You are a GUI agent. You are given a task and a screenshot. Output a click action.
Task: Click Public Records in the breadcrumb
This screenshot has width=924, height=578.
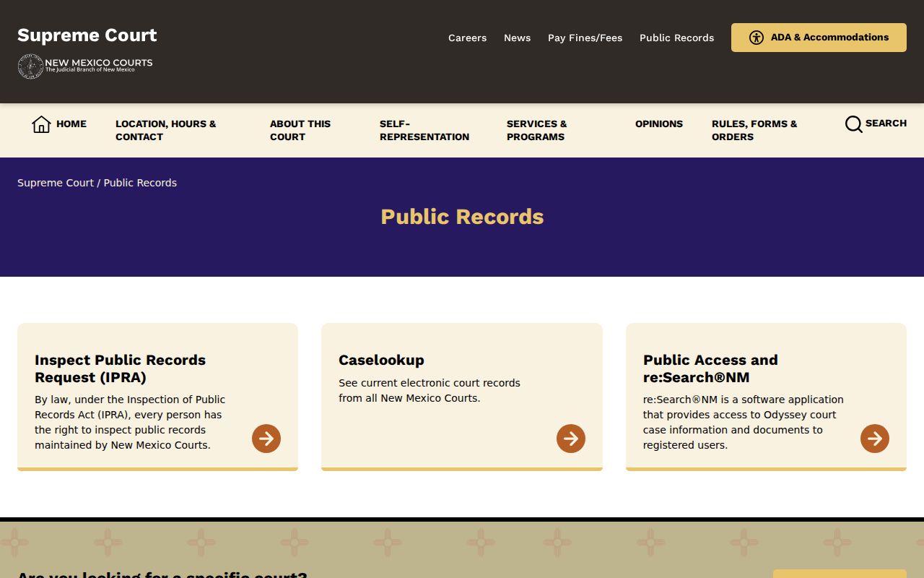140,183
